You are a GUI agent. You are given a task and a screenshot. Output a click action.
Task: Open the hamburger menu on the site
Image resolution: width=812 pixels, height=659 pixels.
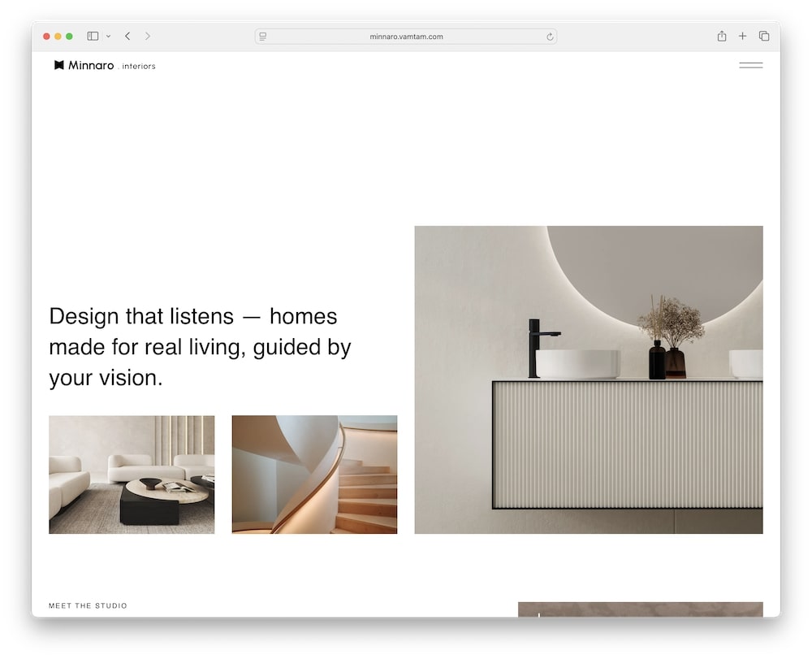pos(751,65)
